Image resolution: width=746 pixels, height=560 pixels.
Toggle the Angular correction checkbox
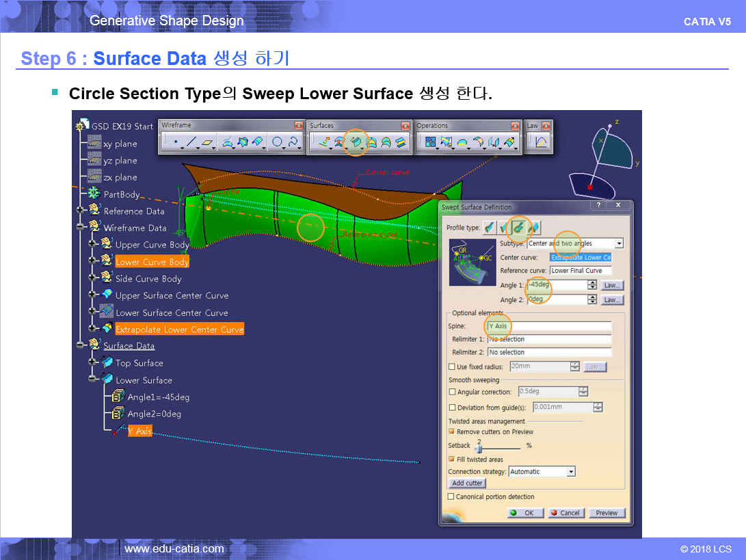point(452,392)
